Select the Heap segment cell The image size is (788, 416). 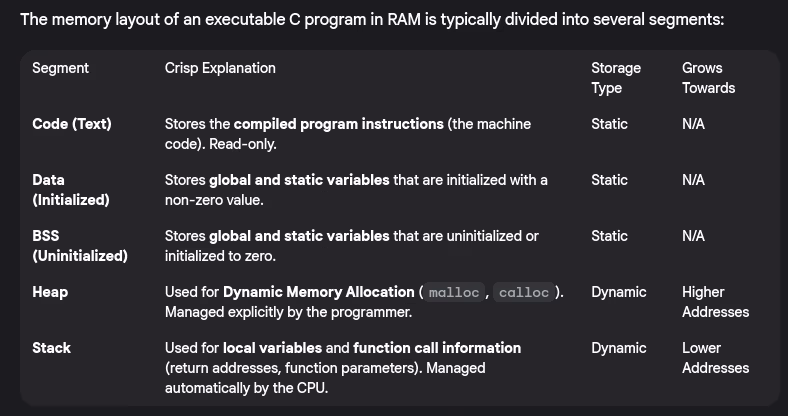(50, 292)
